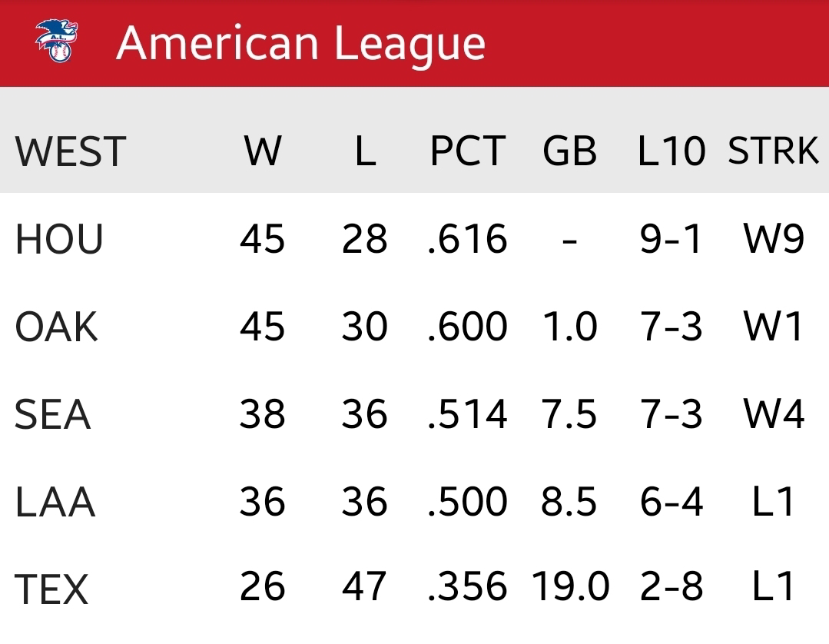This screenshot has width=829, height=644.
Task: Click the American League logo icon
Action: coord(57,41)
